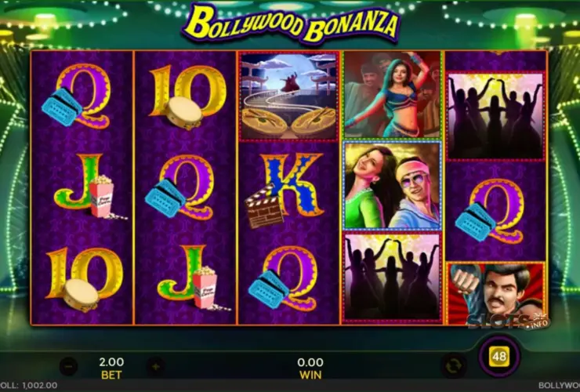Click the 2.00 BET amount display

coord(111,368)
